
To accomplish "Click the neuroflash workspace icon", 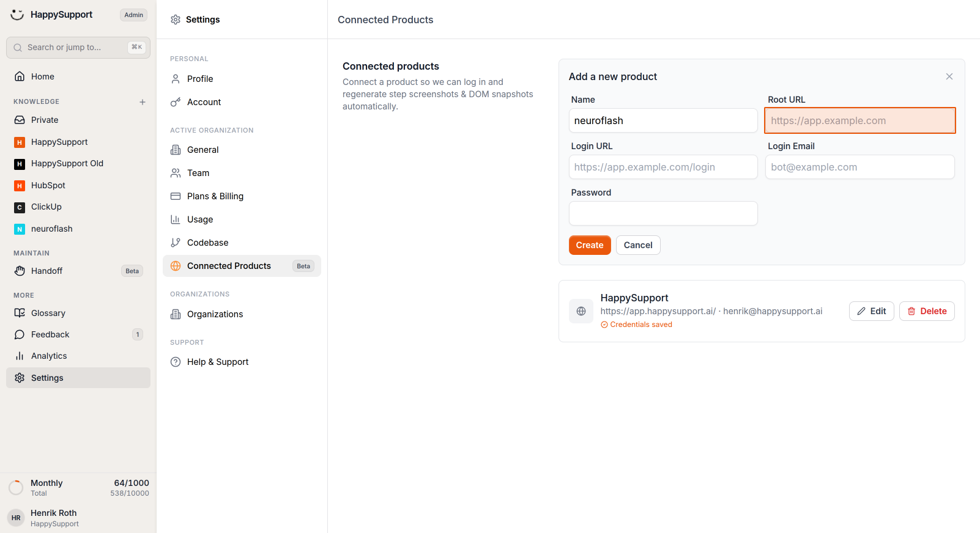I will (x=20, y=229).
